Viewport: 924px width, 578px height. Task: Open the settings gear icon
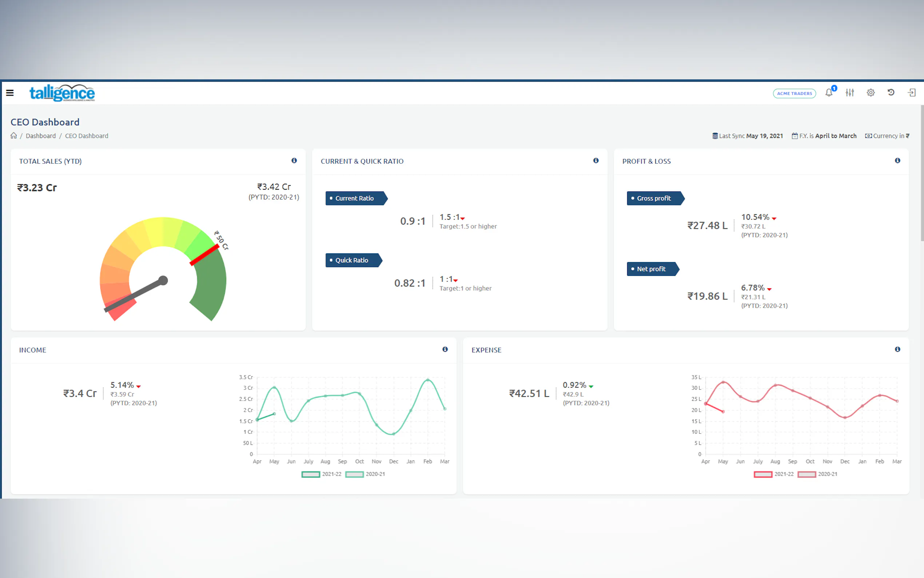[x=871, y=93]
